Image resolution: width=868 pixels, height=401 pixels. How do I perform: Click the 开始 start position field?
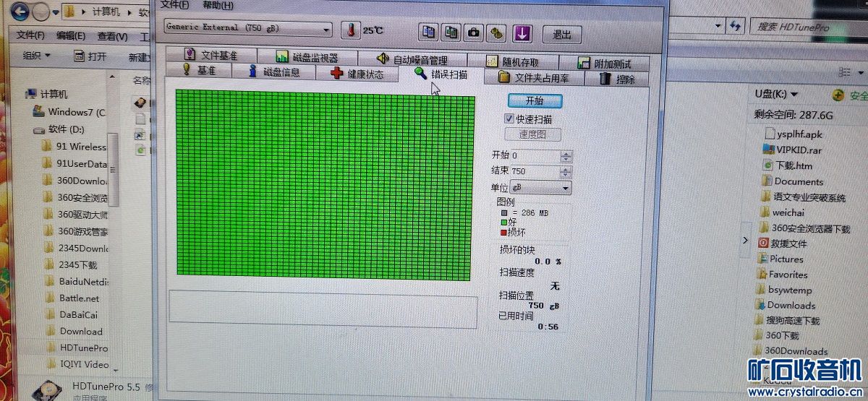tap(534, 155)
